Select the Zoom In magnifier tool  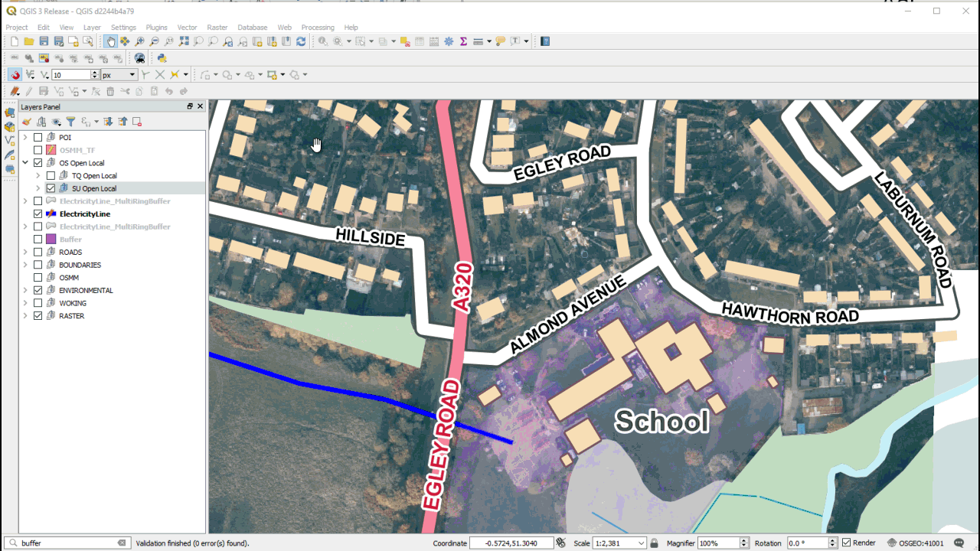139,41
